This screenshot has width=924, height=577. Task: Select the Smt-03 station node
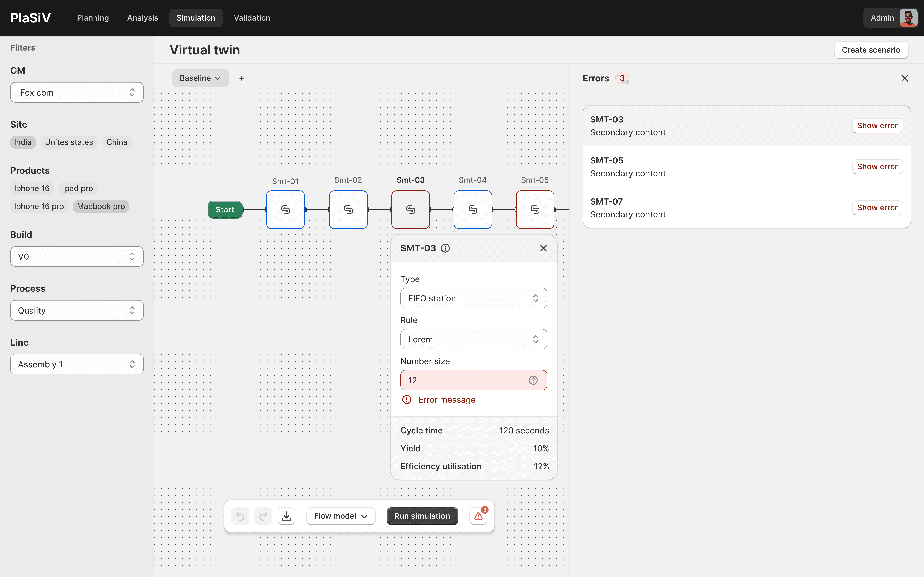(411, 209)
